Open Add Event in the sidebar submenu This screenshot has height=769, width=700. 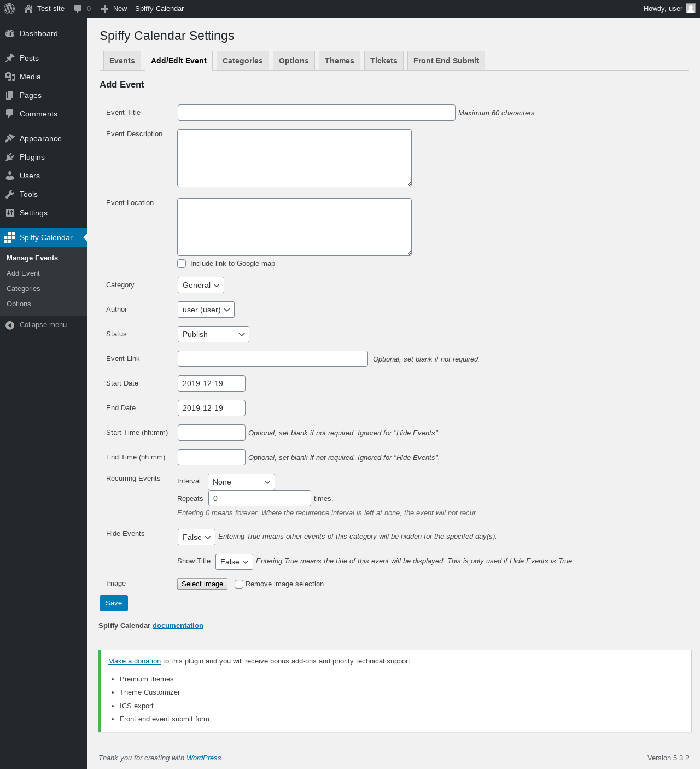(23, 273)
